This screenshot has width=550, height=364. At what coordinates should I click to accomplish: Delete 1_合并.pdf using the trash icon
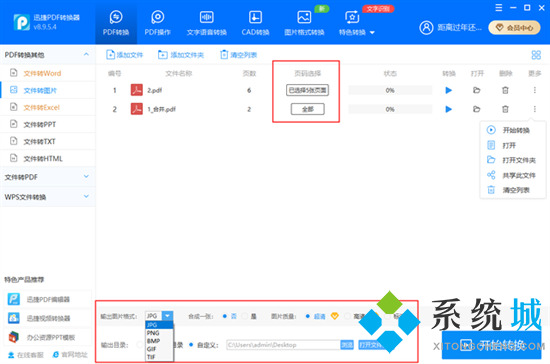505,109
